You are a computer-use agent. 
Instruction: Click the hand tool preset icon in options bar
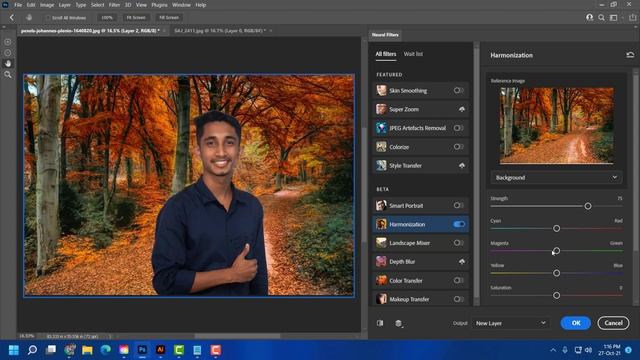(x=29, y=18)
